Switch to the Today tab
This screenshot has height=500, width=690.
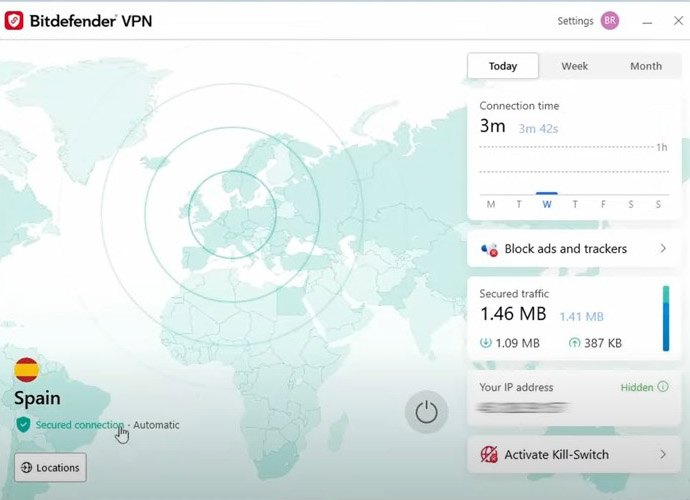pos(503,66)
